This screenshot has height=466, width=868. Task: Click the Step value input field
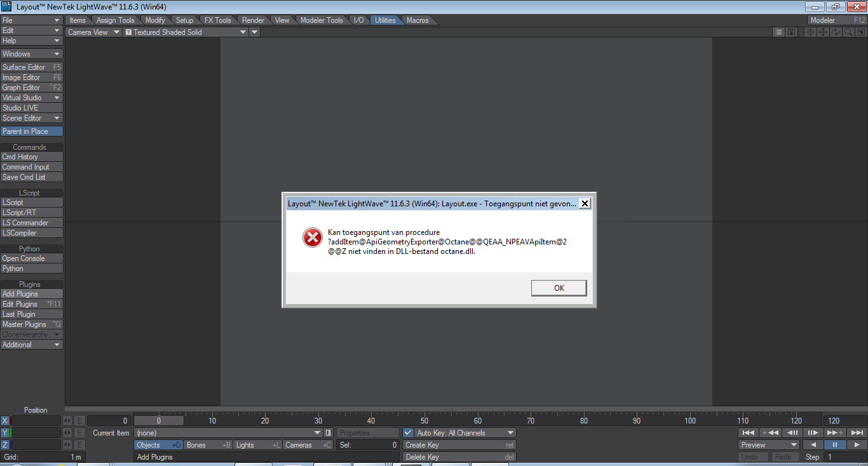(845, 457)
